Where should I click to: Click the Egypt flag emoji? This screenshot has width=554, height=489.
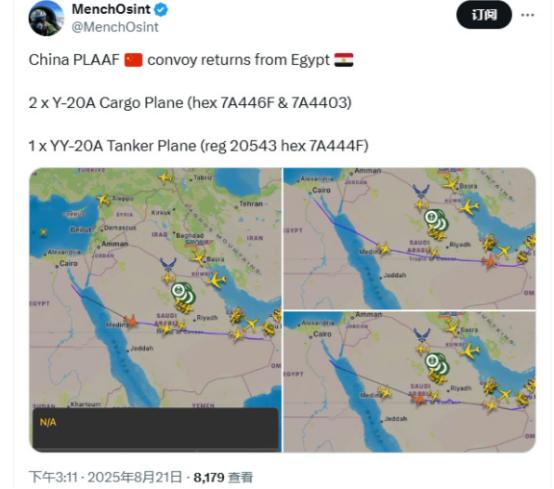344,60
